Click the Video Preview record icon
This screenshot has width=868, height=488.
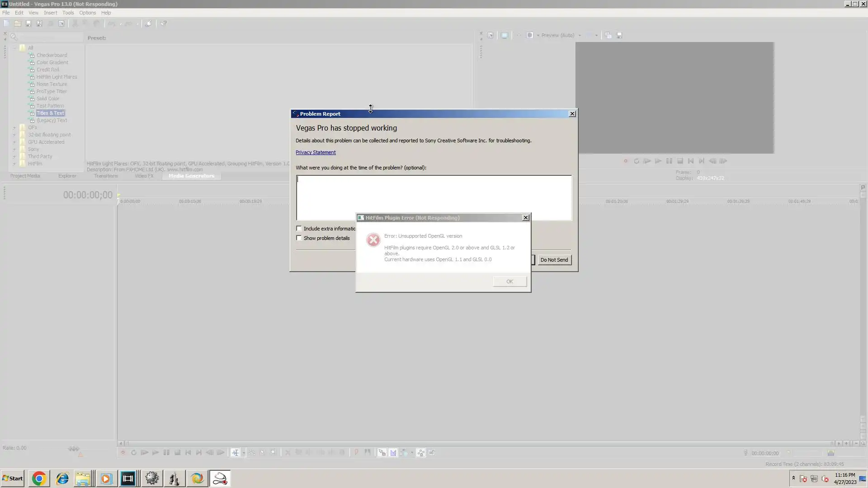click(x=626, y=161)
